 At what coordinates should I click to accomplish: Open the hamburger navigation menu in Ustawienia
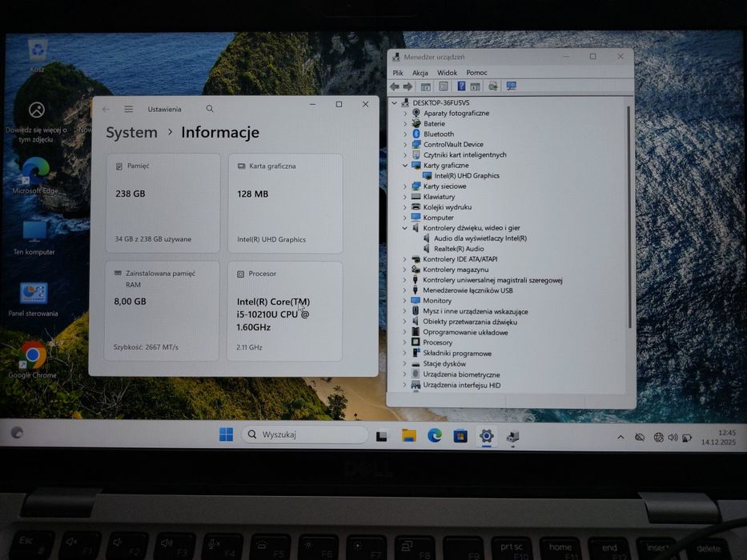pyautogui.click(x=129, y=109)
